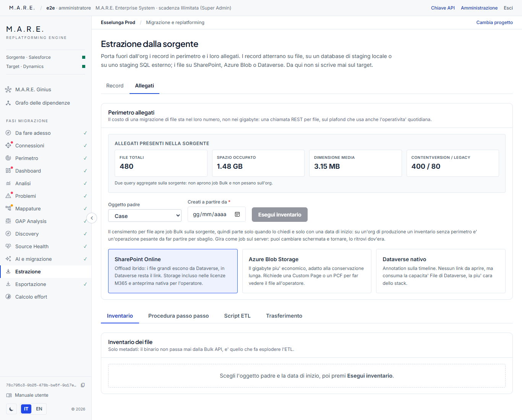Click the Cambia progetto link

(x=494, y=23)
